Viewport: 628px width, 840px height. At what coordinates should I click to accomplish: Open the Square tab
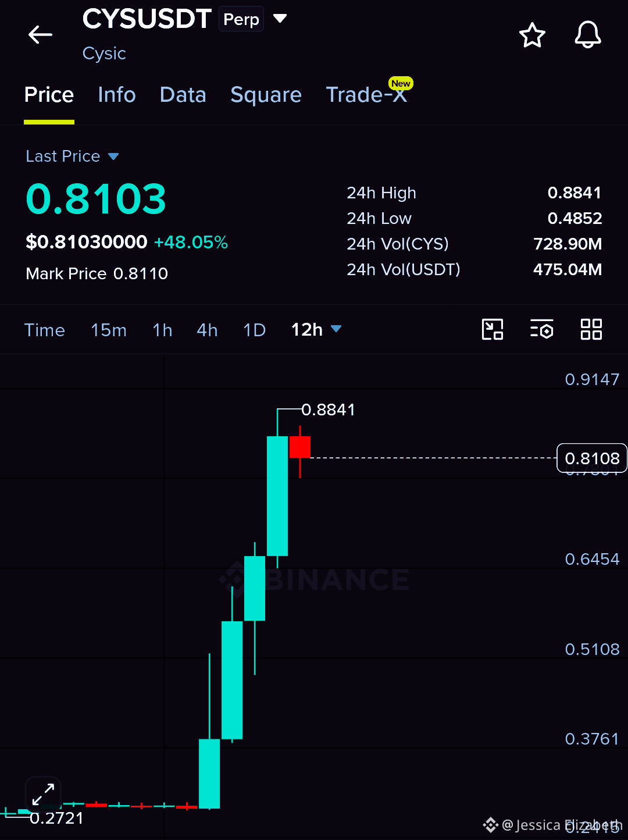pyautogui.click(x=266, y=95)
